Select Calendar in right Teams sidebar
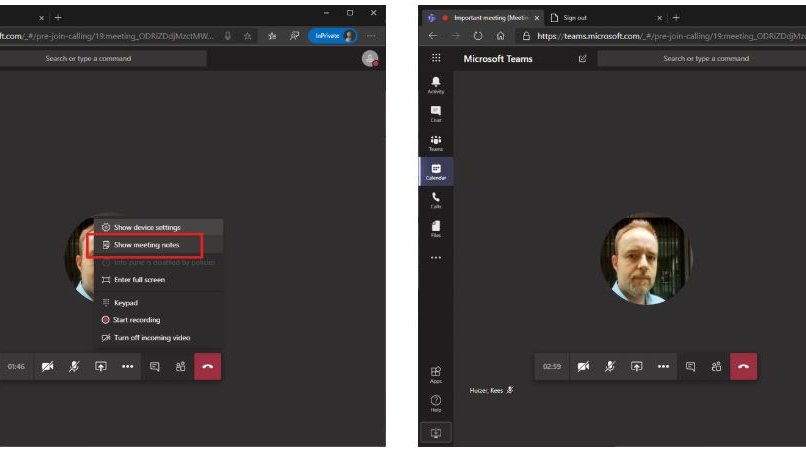 435,171
